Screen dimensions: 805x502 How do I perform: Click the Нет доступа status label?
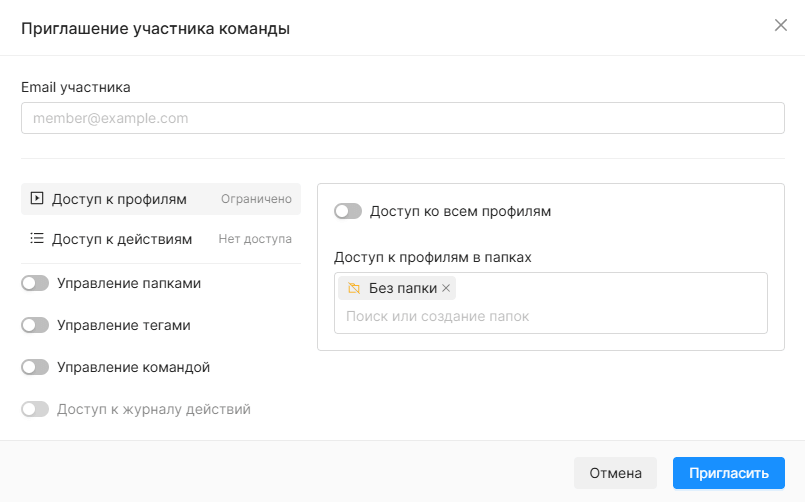[255, 239]
